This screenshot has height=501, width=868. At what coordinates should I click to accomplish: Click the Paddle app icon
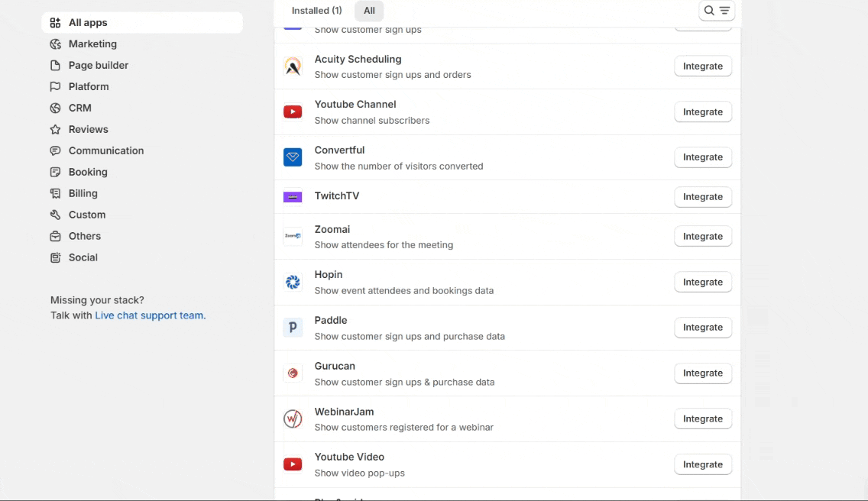(x=293, y=328)
